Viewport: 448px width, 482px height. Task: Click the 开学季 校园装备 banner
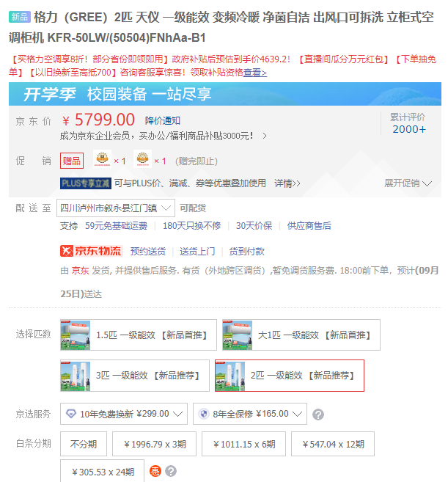225,94
